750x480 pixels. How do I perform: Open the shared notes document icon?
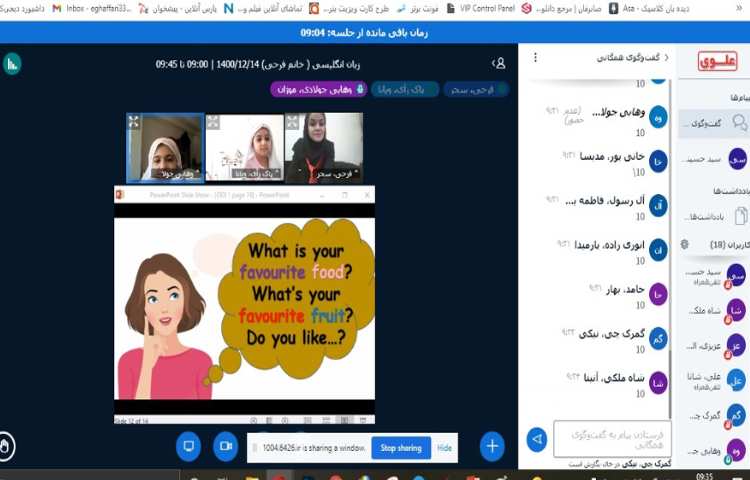click(x=740, y=215)
